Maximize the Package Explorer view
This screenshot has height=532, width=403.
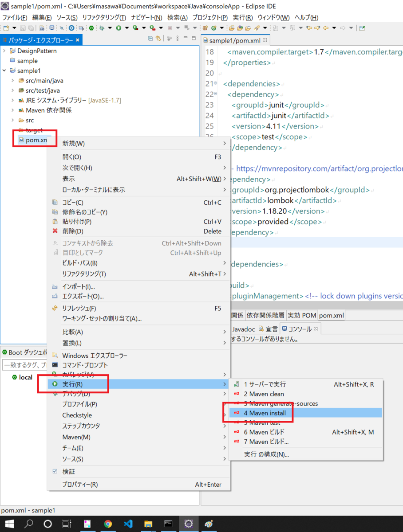tap(194, 39)
